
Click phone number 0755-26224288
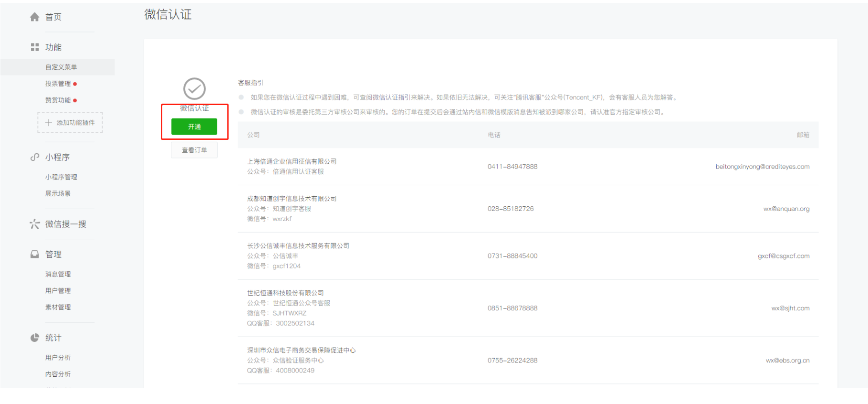tap(512, 361)
